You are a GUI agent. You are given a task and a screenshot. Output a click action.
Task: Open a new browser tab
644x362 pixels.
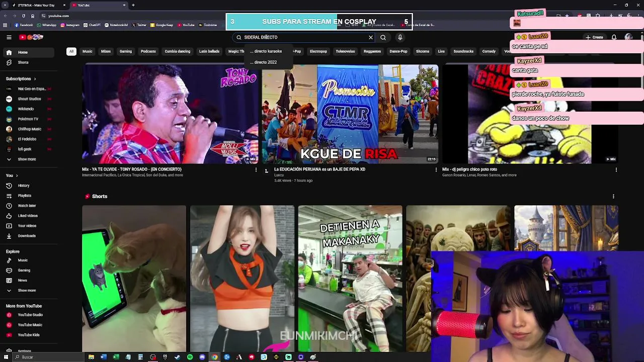(133, 5)
